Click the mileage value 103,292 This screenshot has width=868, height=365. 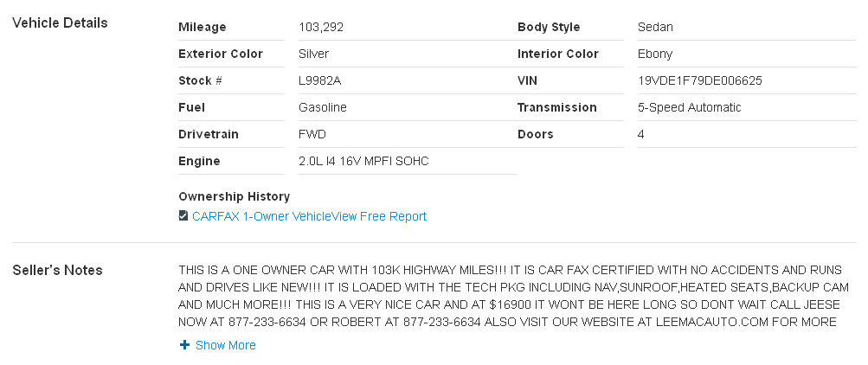321,27
